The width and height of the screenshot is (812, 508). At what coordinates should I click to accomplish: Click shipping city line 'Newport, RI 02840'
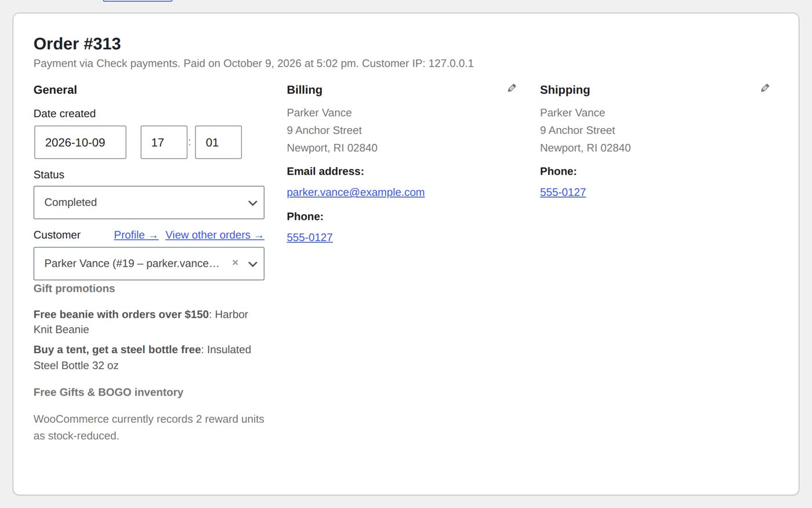point(585,148)
